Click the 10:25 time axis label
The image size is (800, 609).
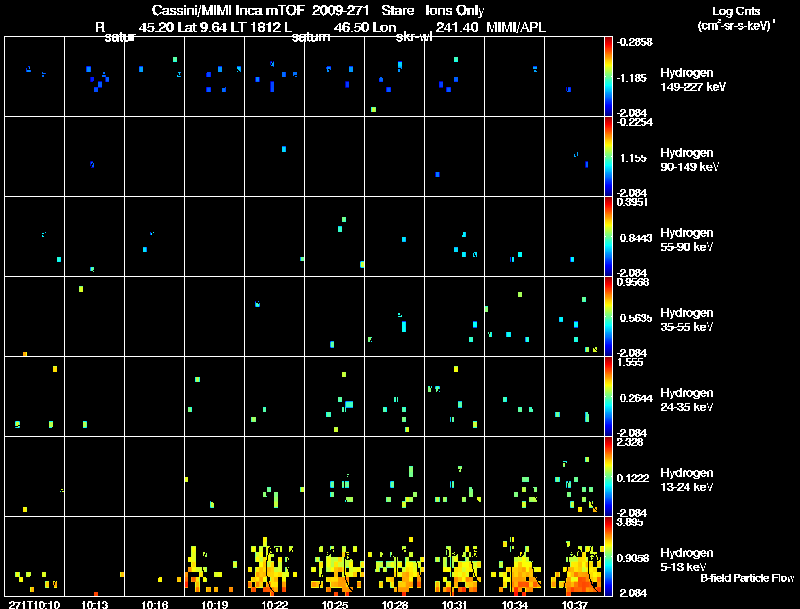coord(335,604)
